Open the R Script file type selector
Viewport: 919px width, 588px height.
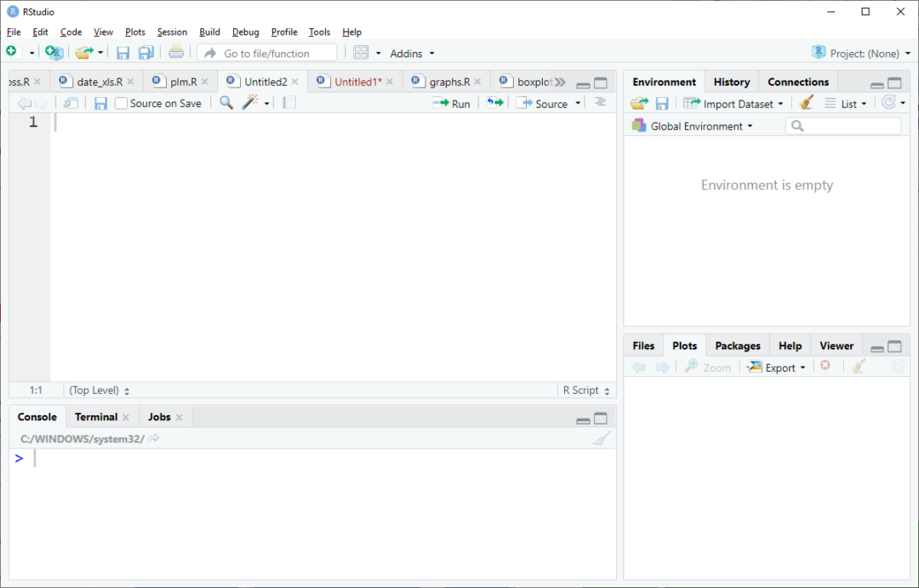tap(586, 390)
